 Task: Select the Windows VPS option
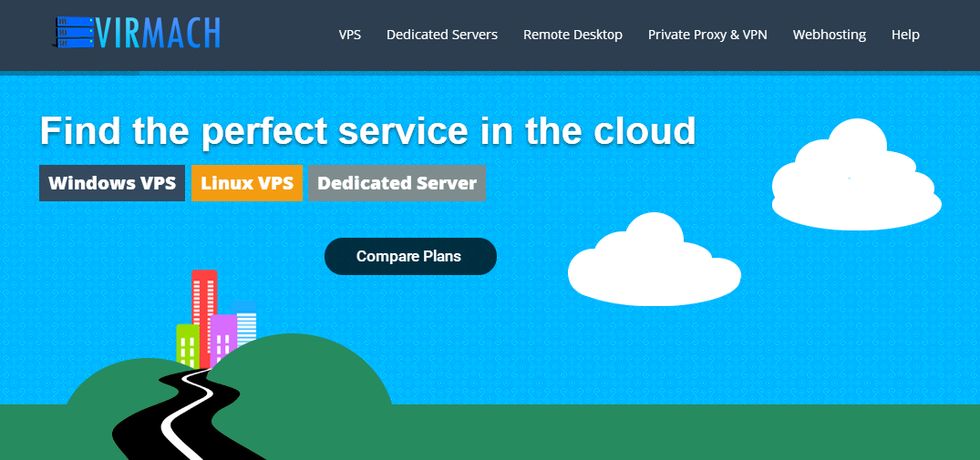coord(112,183)
